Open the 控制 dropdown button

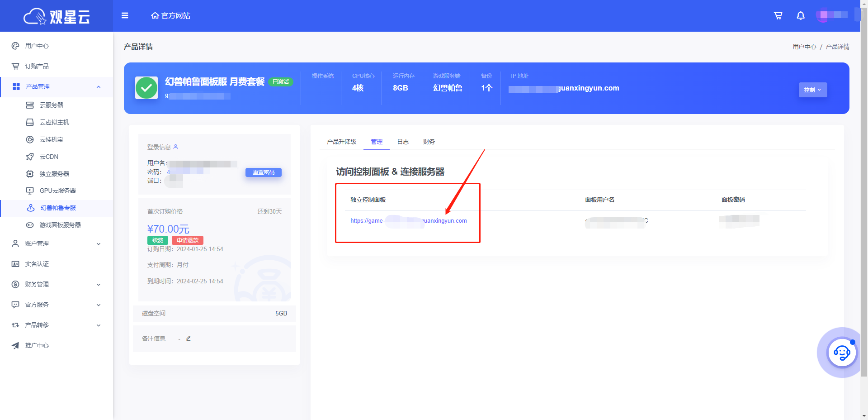pyautogui.click(x=812, y=90)
